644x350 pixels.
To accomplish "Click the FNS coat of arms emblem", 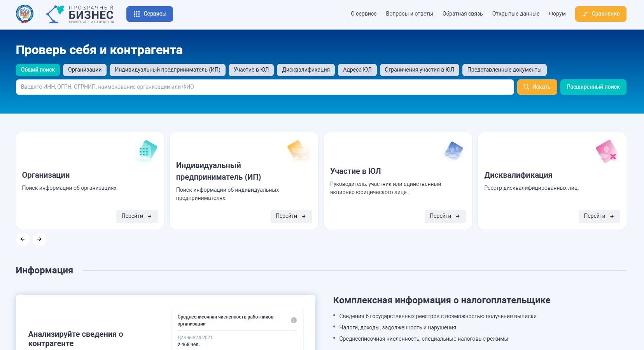I will pos(24,13).
